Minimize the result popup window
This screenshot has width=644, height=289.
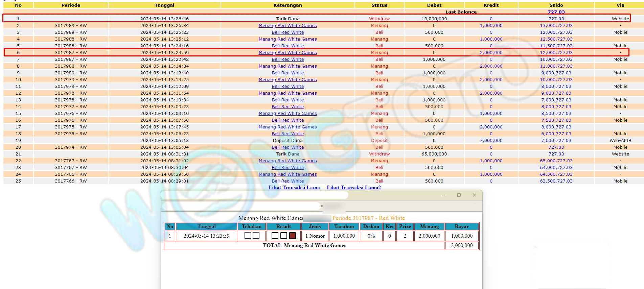click(x=443, y=195)
